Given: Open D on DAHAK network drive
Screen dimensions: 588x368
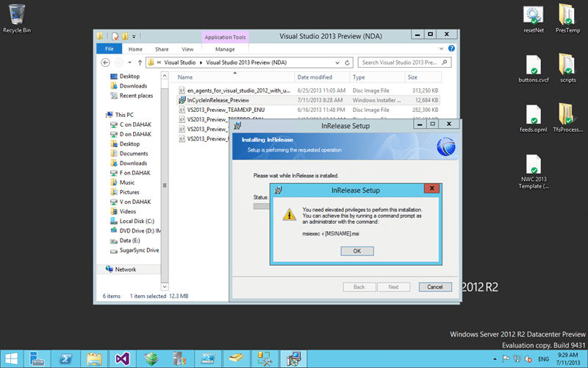Looking at the screenshot, I should click(131, 135).
